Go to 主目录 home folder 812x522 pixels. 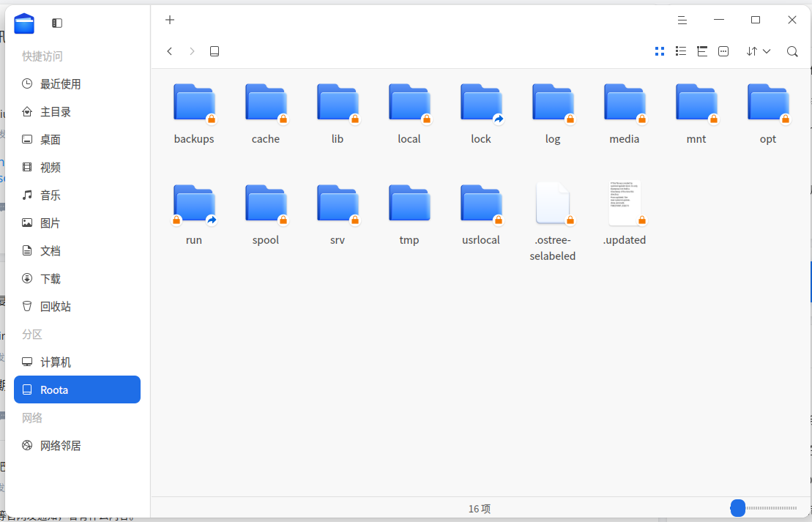77,112
